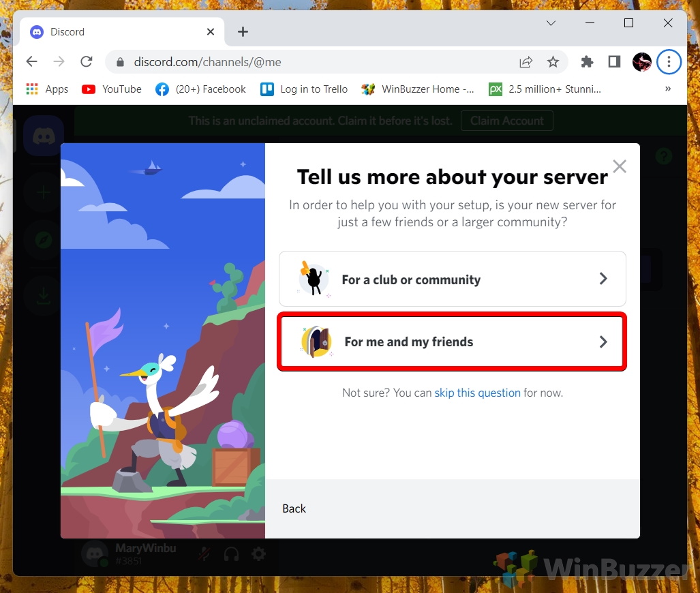The height and width of the screenshot is (593, 700).
Task: Open the '2.5 million+ Stunni...' bookmark
Action: pos(545,89)
